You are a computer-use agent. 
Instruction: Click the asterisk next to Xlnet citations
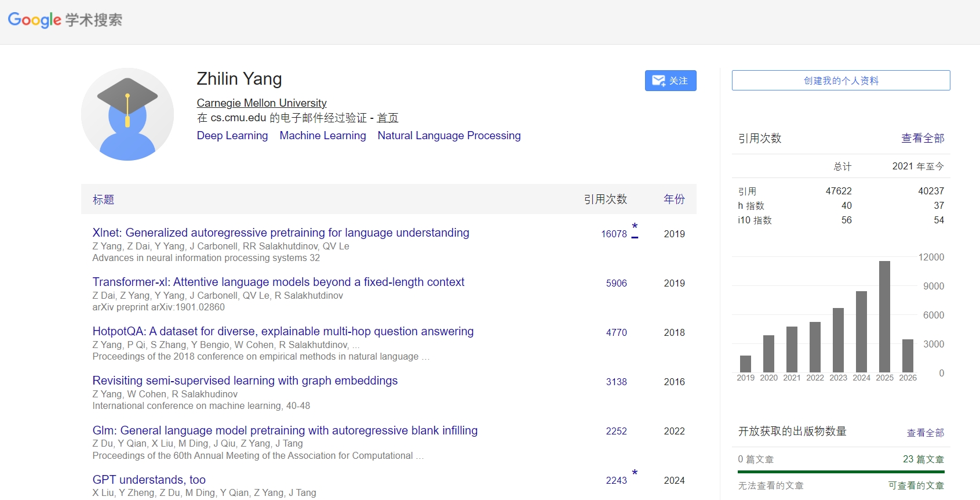point(635,227)
